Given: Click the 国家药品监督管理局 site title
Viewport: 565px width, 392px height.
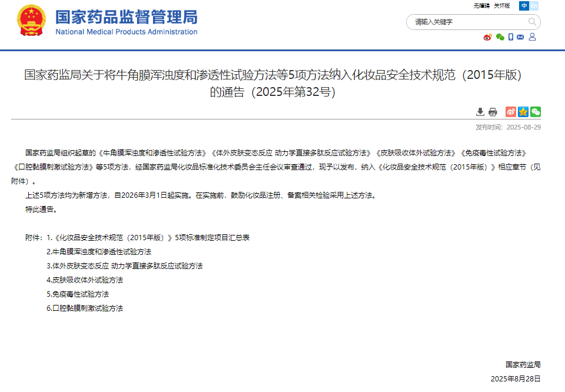Looking at the screenshot, I should (x=127, y=17).
